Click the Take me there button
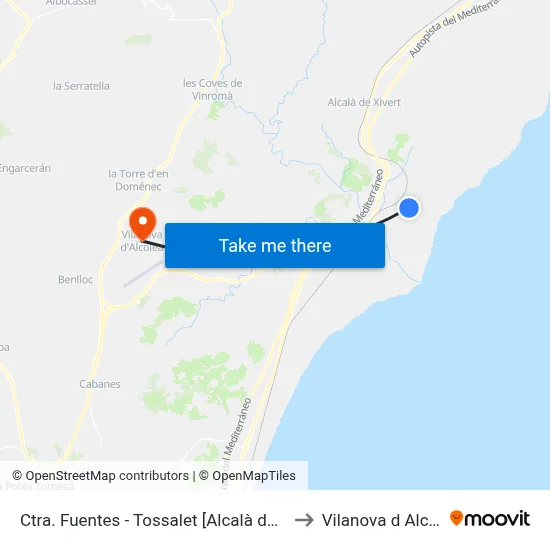The width and height of the screenshot is (550, 550). (275, 246)
